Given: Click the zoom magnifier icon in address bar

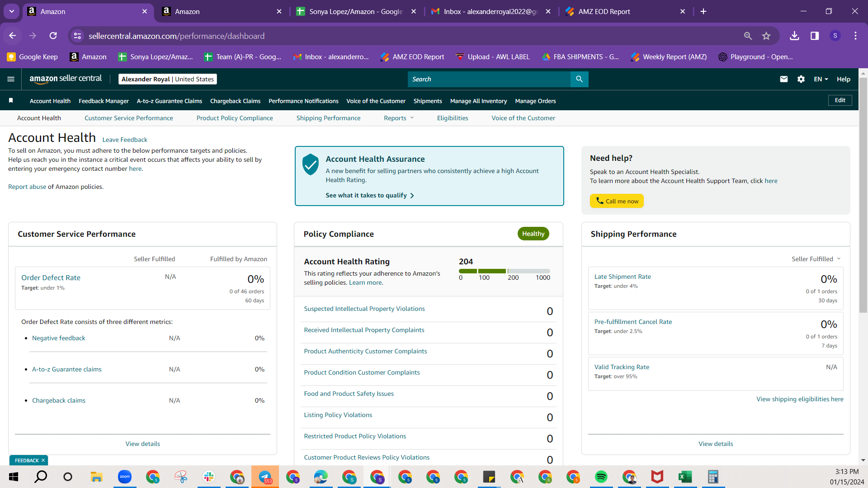Looking at the screenshot, I should pyautogui.click(x=748, y=36).
